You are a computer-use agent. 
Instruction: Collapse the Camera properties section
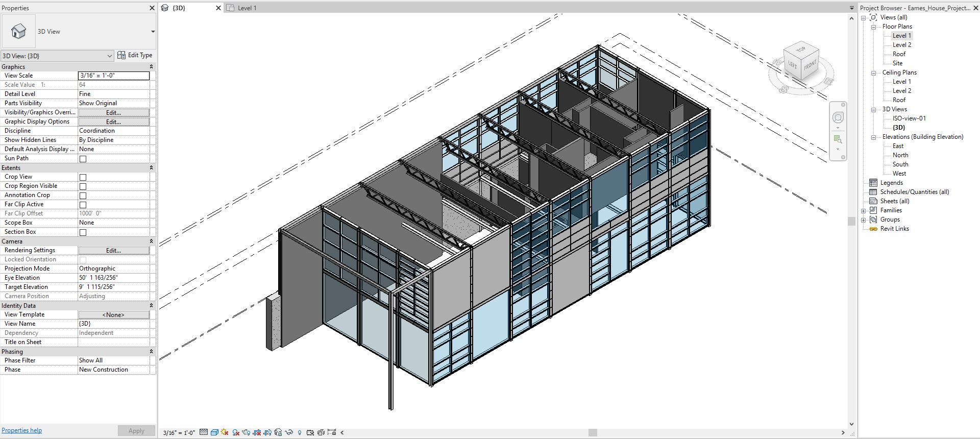[151, 241]
